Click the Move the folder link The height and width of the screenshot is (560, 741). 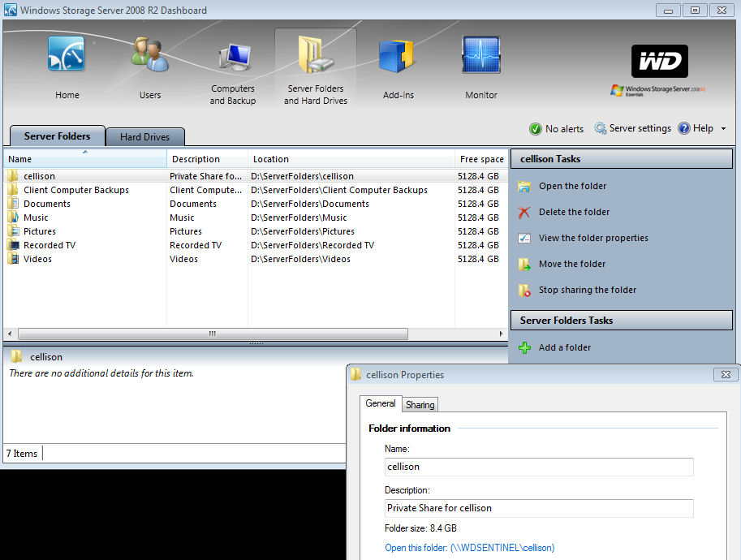click(572, 264)
